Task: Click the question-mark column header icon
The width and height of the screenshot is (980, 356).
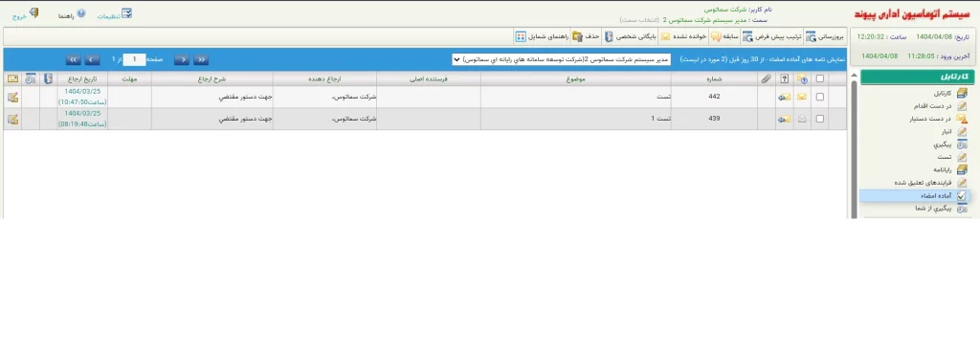Action: tap(785, 78)
